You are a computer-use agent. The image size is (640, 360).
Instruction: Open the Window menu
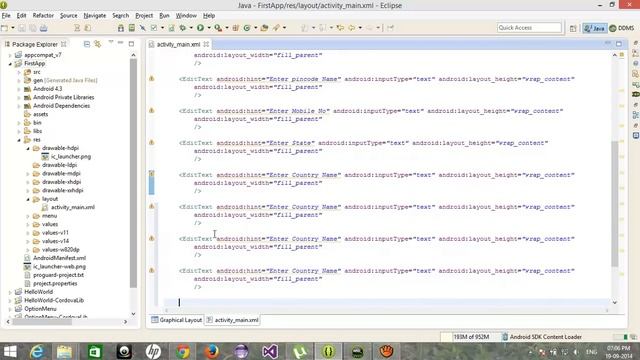(186, 16)
